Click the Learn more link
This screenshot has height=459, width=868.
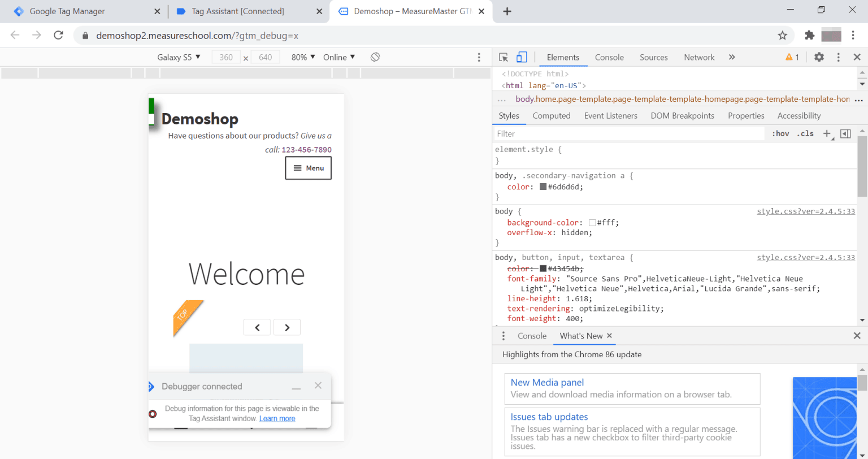point(277,418)
